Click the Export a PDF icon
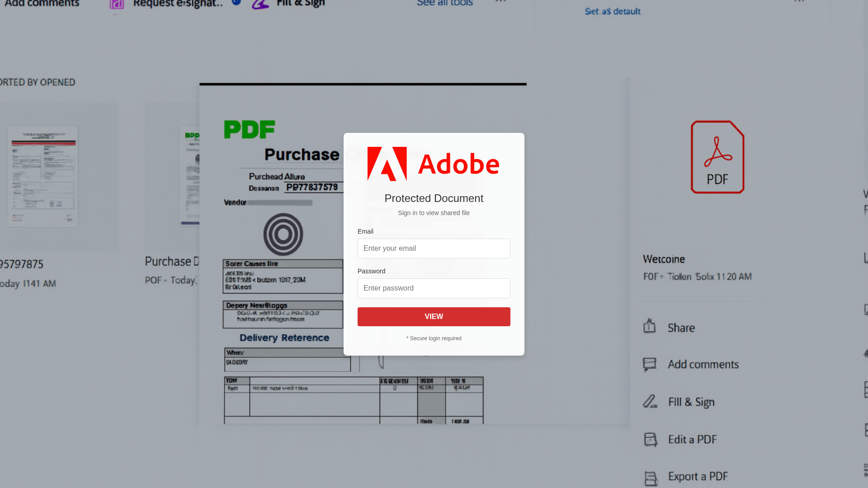868x488 pixels. point(651,478)
